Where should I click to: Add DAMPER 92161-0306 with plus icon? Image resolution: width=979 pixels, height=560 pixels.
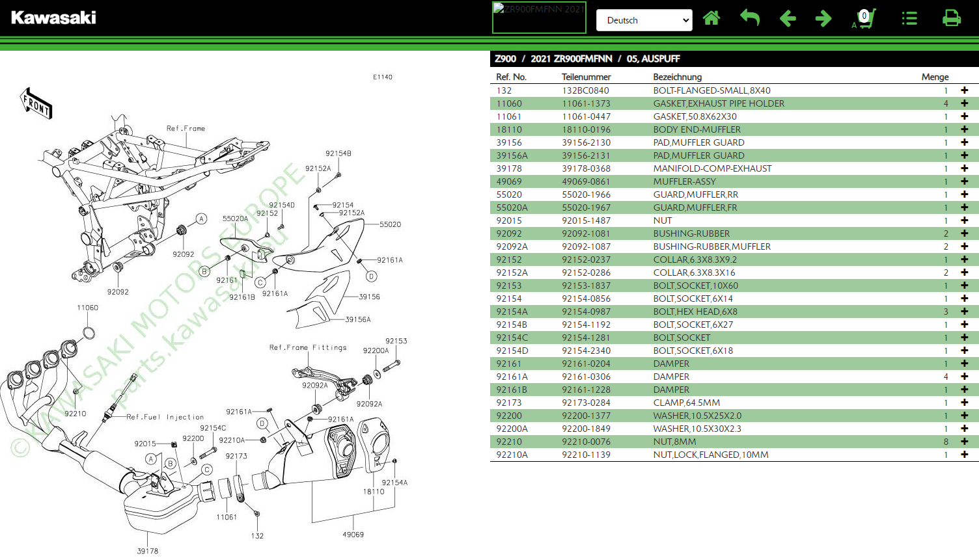tap(964, 377)
